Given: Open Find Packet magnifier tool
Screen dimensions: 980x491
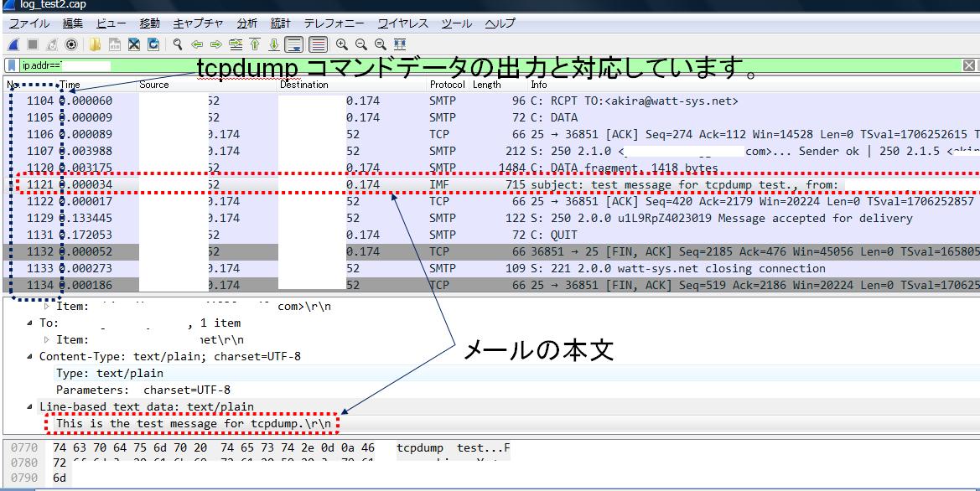Looking at the screenshot, I should 178,44.
